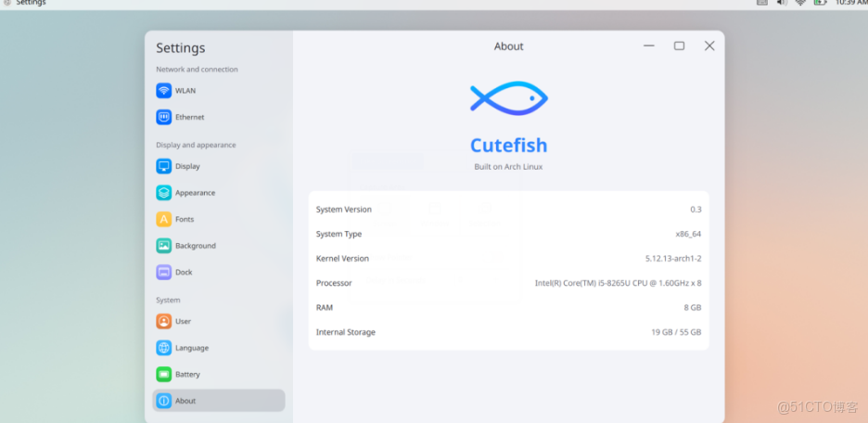Click the "About" page title
This screenshot has width=868, height=423.
[509, 46]
